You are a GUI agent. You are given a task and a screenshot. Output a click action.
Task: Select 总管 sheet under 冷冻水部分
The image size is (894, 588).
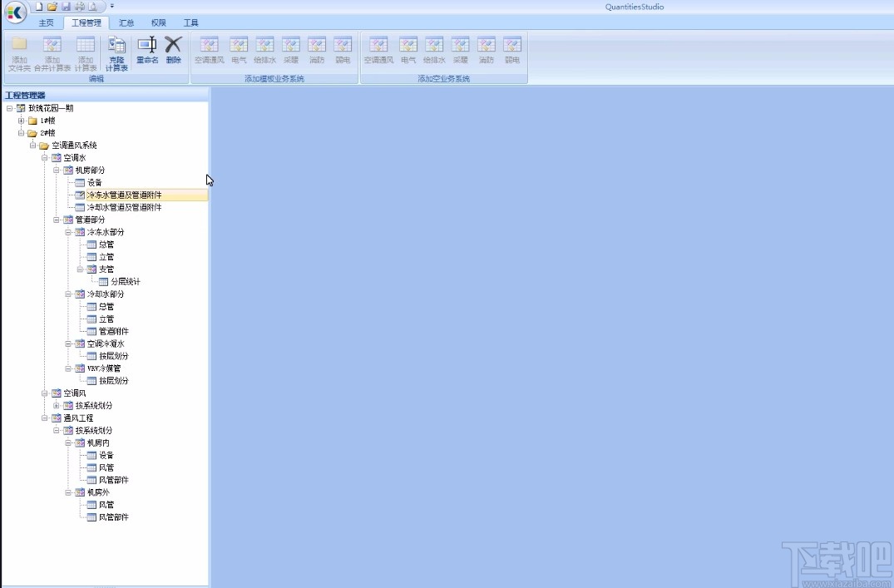106,245
